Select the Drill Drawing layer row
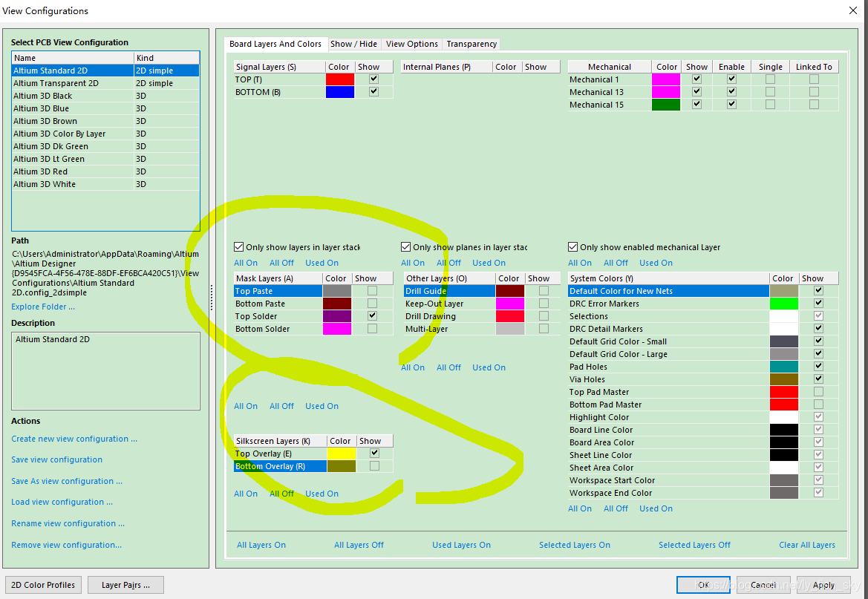The height and width of the screenshot is (599, 868). click(x=482, y=316)
